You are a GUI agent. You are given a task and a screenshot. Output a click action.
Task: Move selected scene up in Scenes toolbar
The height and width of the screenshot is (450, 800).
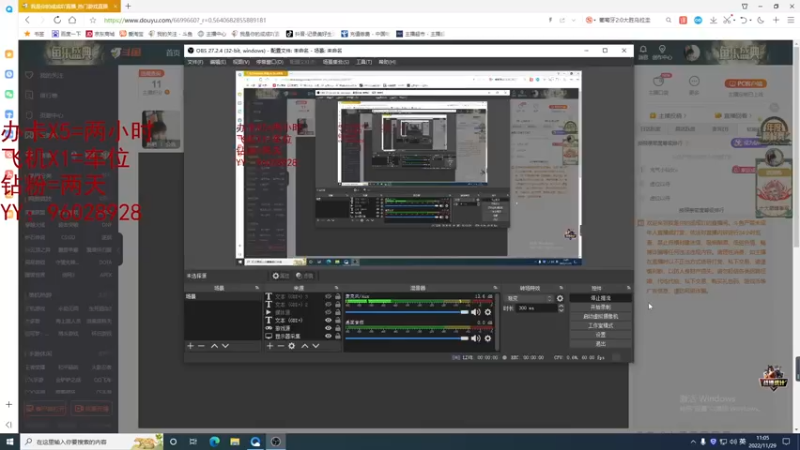[214, 346]
